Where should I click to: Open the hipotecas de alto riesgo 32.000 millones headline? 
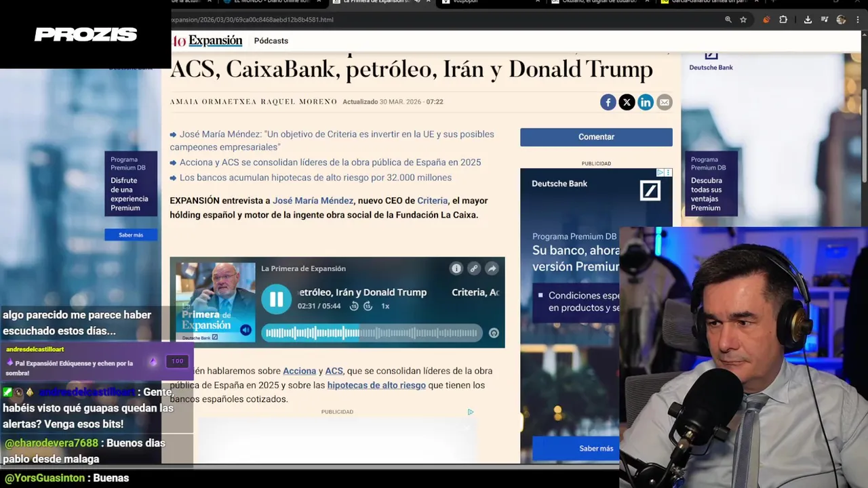point(315,178)
